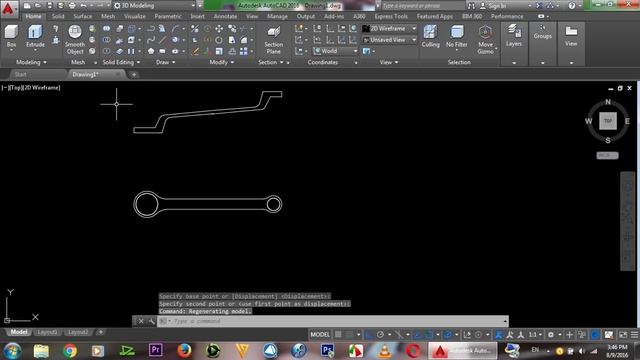Click Sign In in the title bar

(x=497, y=6)
